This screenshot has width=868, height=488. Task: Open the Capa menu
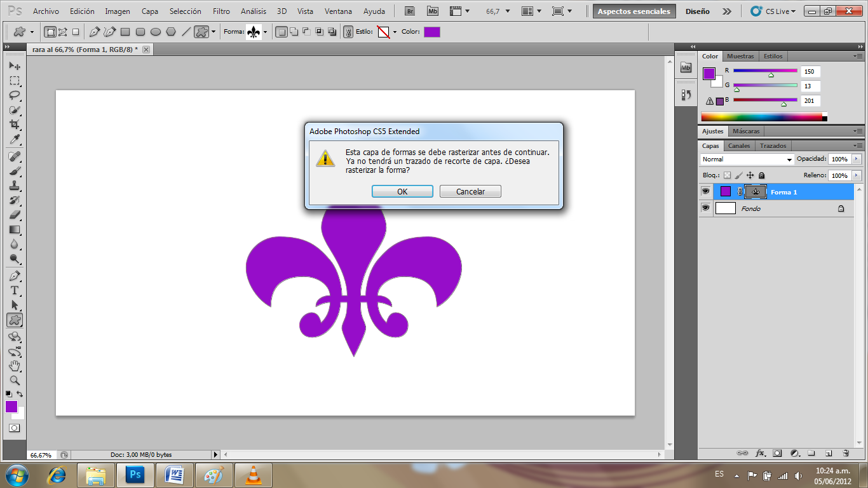coord(150,11)
